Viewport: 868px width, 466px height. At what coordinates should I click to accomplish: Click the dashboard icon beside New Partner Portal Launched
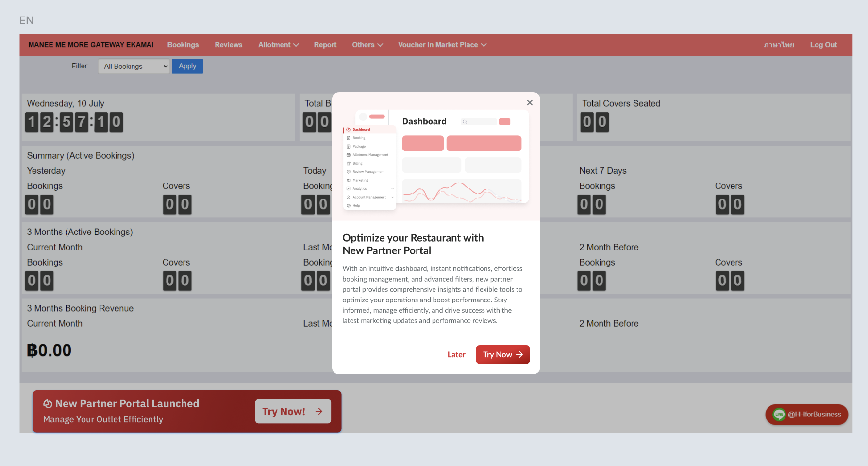point(48,404)
